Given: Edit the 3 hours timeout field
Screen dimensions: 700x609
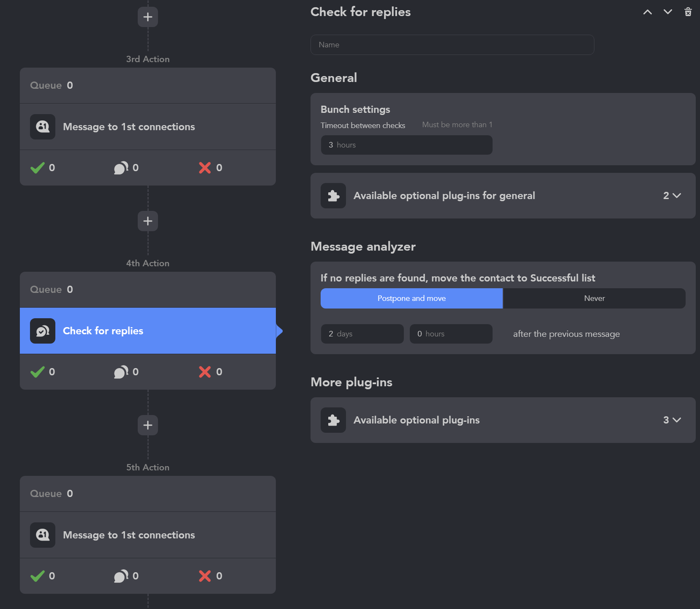Looking at the screenshot, I should pyautogui.click(x=407, y=145).
